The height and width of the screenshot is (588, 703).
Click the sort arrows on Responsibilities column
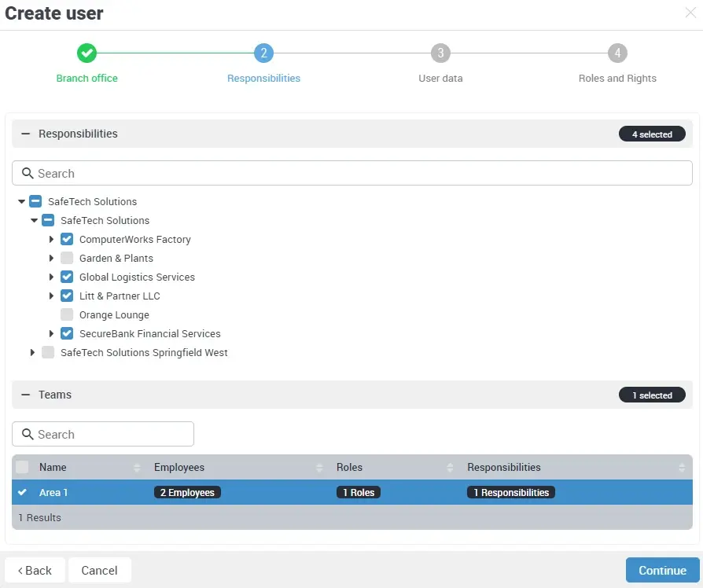[x=681, y=467]
